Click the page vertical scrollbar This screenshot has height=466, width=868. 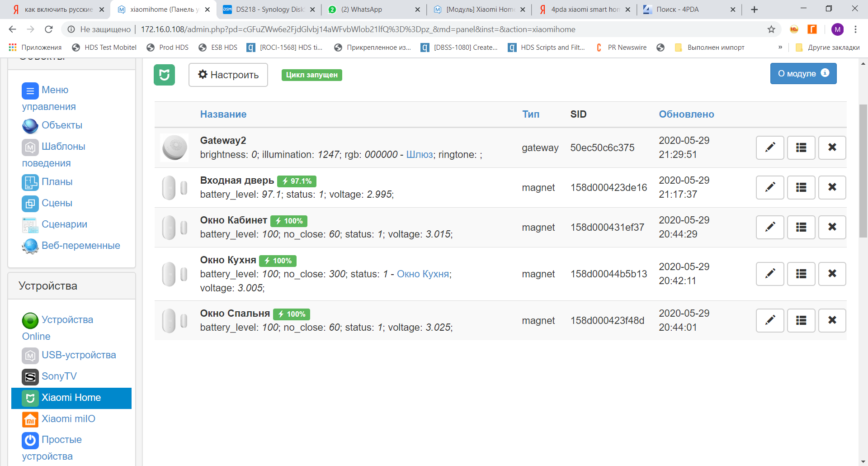click(863, 172)
